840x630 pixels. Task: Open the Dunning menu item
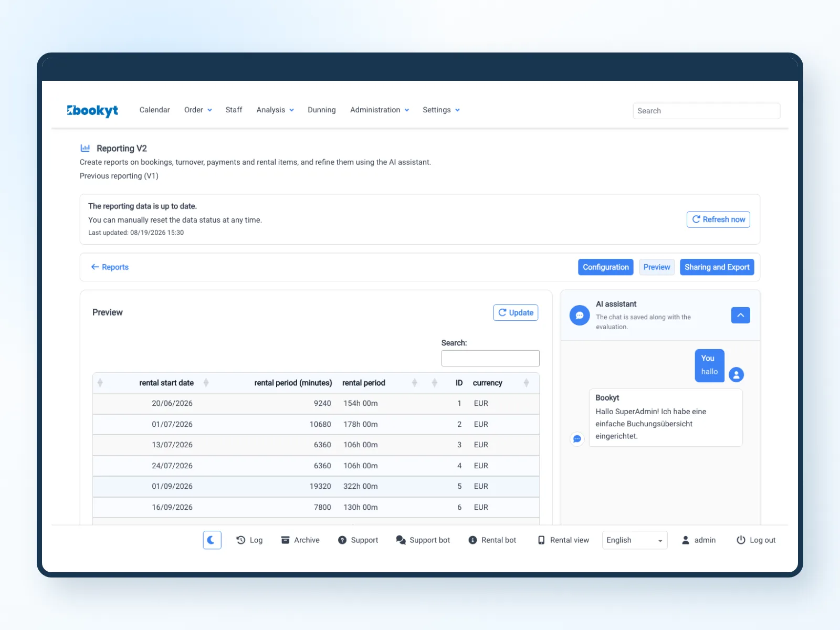click(322, 110)
